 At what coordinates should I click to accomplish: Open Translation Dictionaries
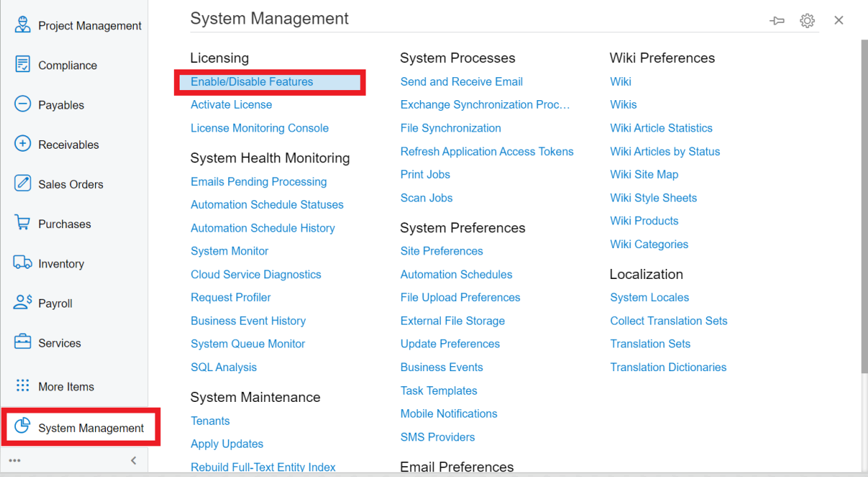[x=668, y=367]
